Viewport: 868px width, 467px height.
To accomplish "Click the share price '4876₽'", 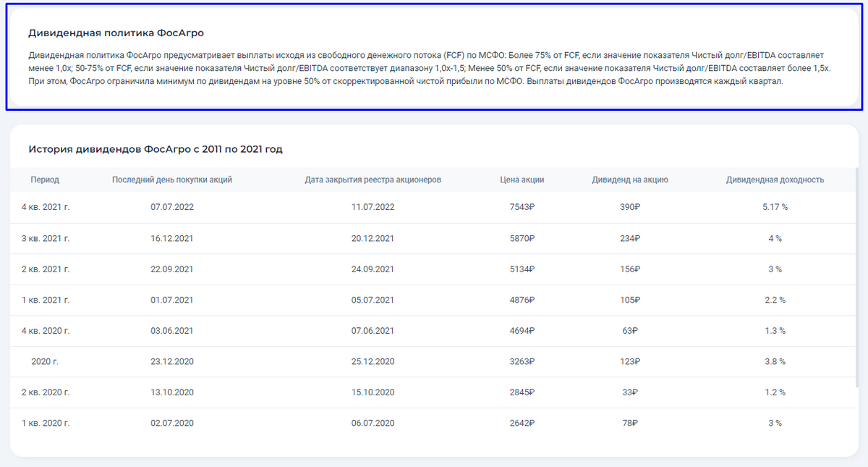I will [522, 300].
